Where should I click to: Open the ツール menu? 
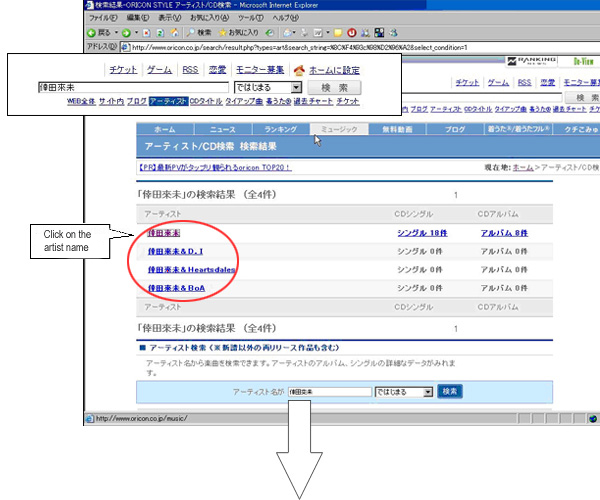[251, 18]
